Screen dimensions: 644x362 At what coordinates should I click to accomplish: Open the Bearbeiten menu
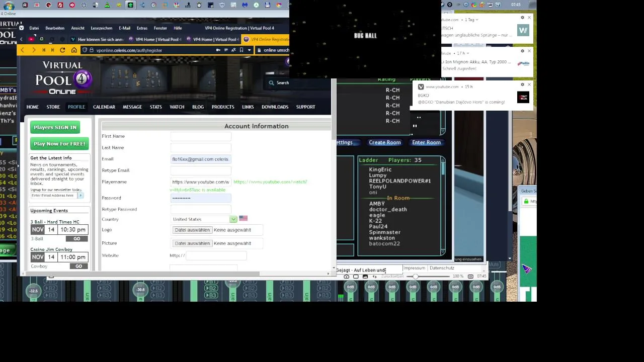(x=55, y=28)
